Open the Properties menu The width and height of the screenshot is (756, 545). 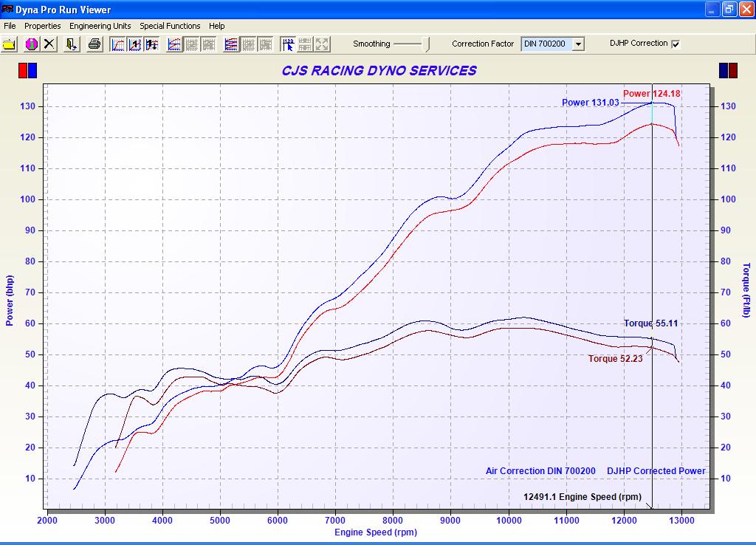click(42, 26)
